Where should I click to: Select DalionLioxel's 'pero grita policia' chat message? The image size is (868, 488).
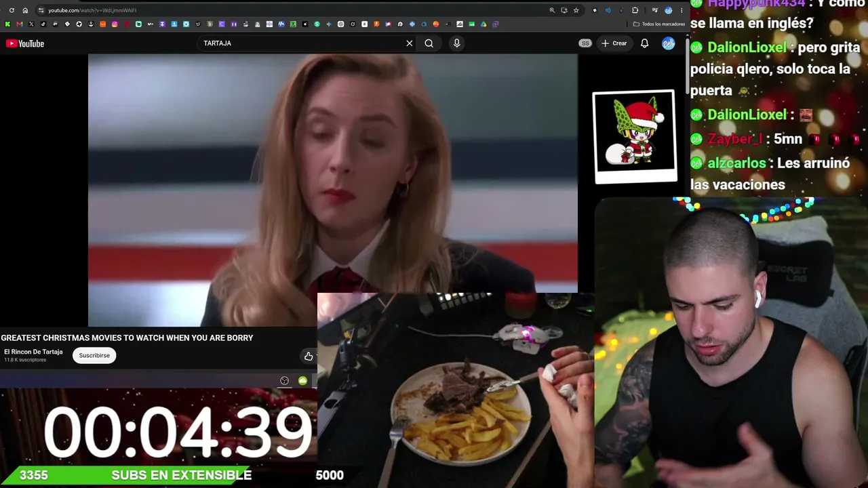(775, 69)
